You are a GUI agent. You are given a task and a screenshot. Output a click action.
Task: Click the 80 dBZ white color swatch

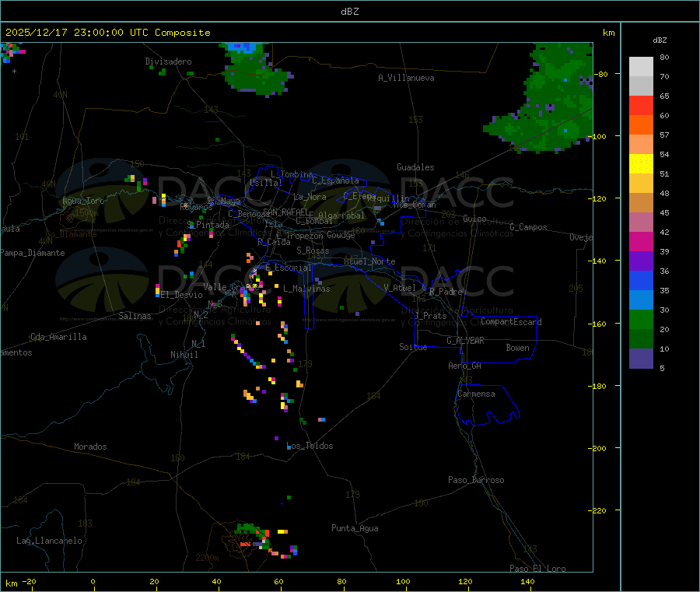(x=641, y=67)
